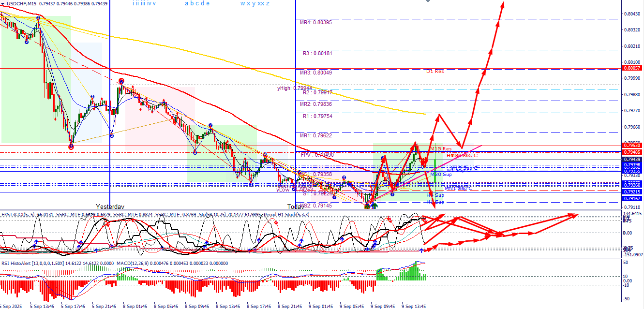Click the yHigh: 0.79944 label
Image resolution: width=644 pixels, height=309 pixels.
294,88
